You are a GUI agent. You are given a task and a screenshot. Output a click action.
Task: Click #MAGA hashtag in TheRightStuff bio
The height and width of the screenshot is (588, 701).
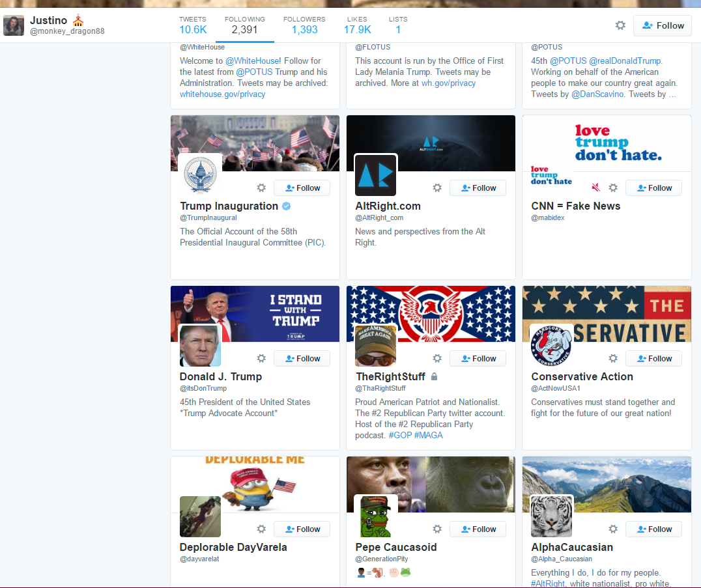(428, 435)
